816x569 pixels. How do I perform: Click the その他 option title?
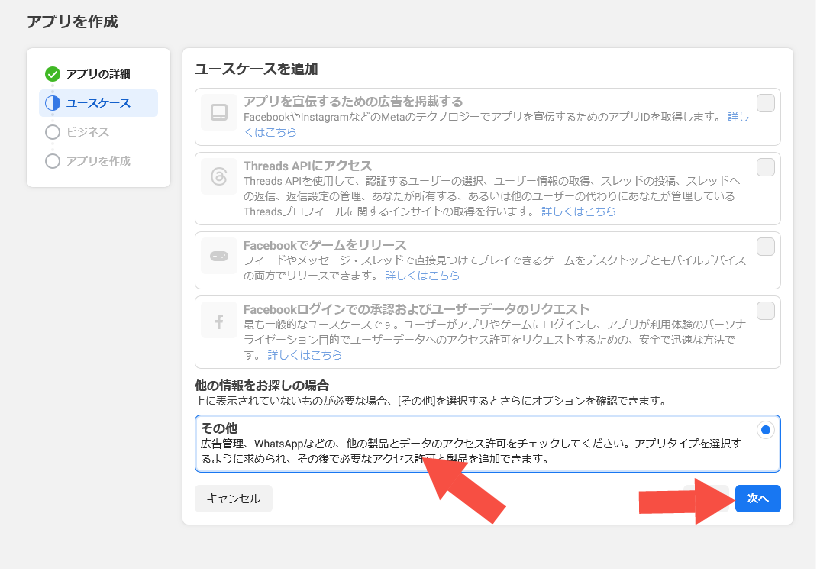tap(219, 428)
